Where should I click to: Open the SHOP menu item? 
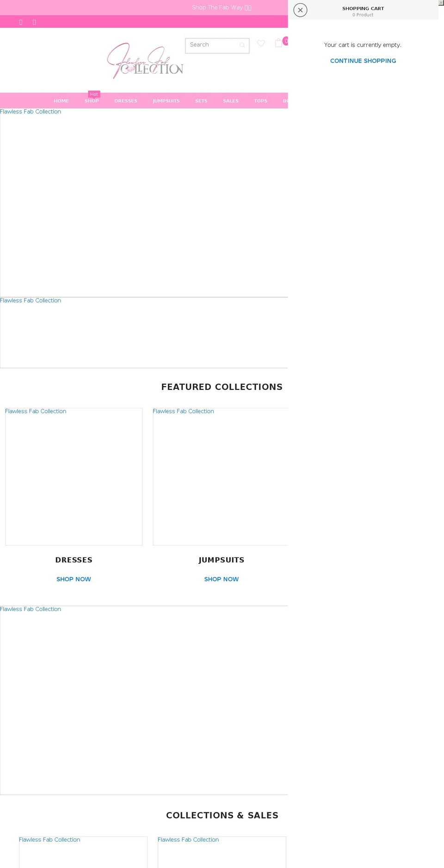pyautogui.click(x=92, y=101)
